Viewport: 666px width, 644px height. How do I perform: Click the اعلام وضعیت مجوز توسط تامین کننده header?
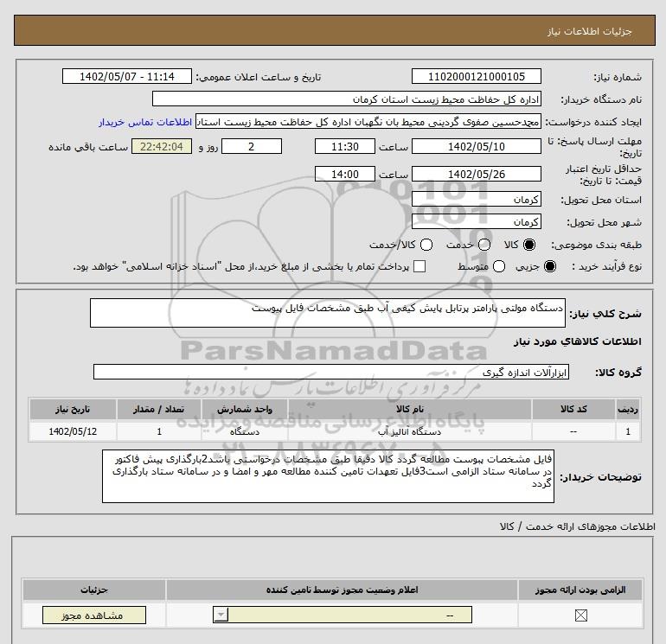click(342, 590)
